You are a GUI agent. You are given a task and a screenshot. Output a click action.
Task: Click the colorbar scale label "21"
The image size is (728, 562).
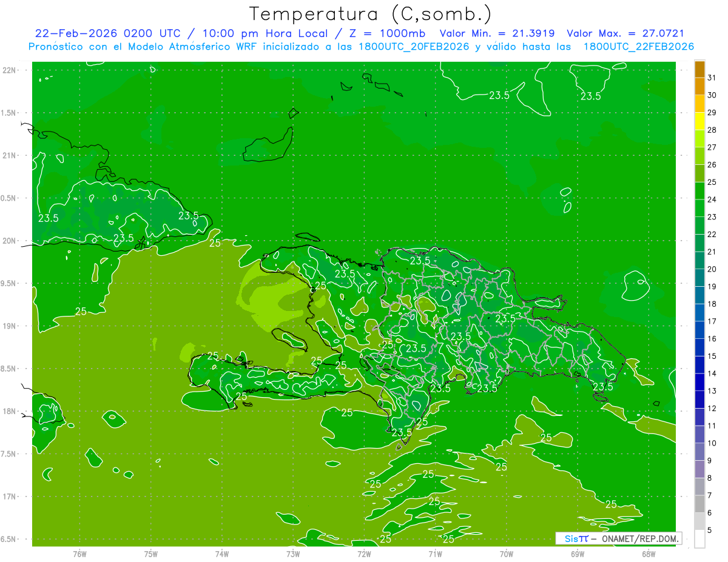point(712,252)
